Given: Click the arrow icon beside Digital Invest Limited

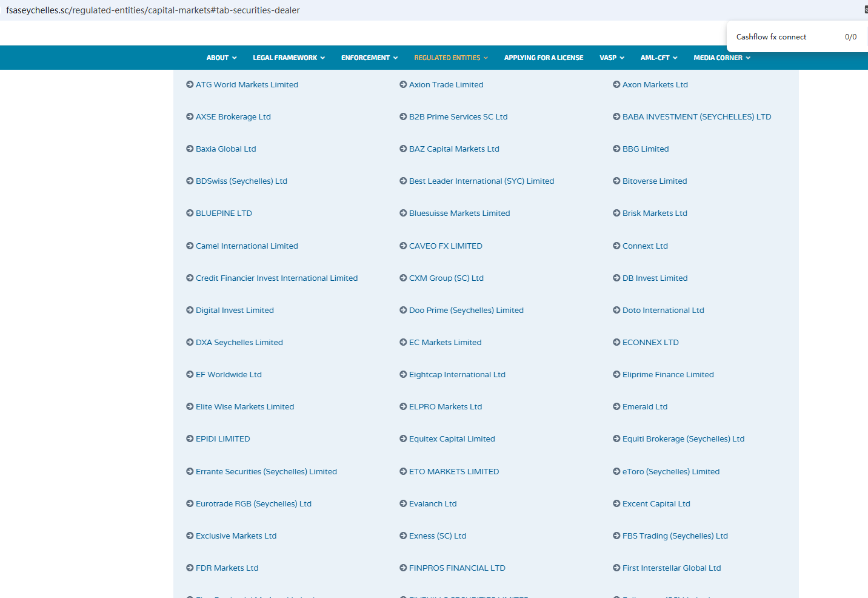Looking at the screenshot, I should click(x=190, y=311).
